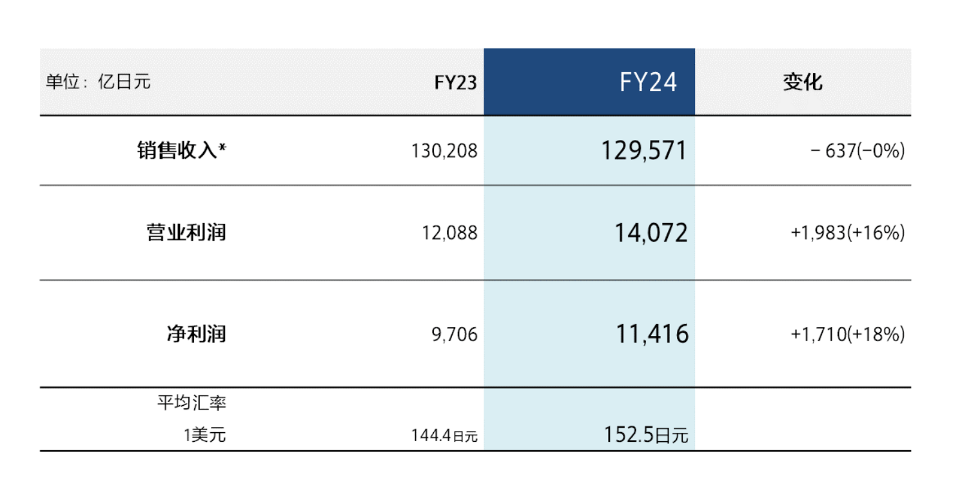Select the +1,710(+18%) change cell
This screenshot has height=487, width=980.
848,334
